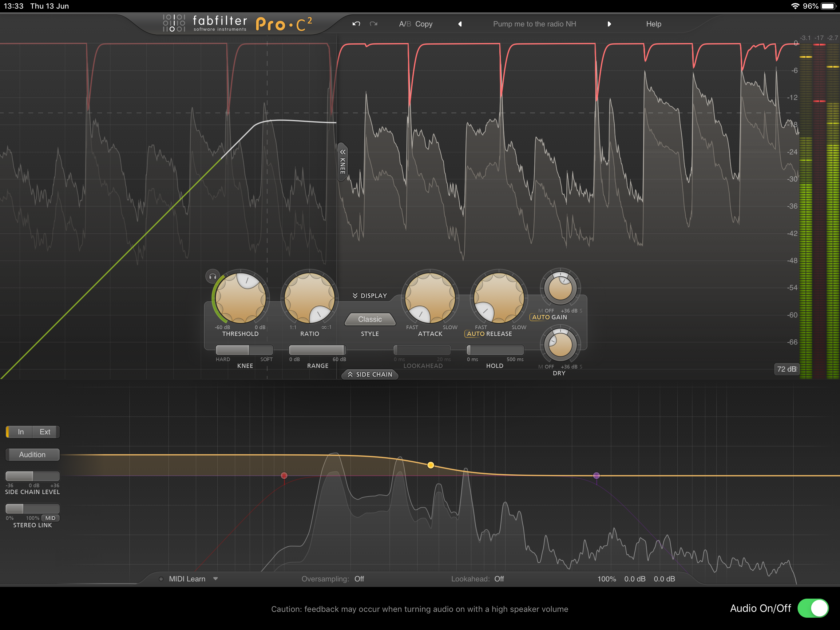Screen dimensions: 840x630
Task: Click the purple low-pass filter node
Action: [596, 475]
